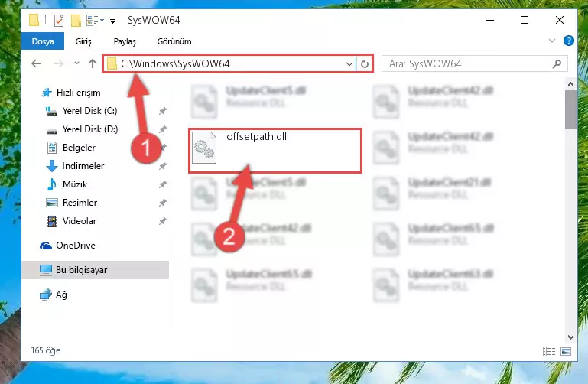The width and height of the screenshot is (588, 384).
Task: Switch to details view using status bar icon
Action: point(549,351)
